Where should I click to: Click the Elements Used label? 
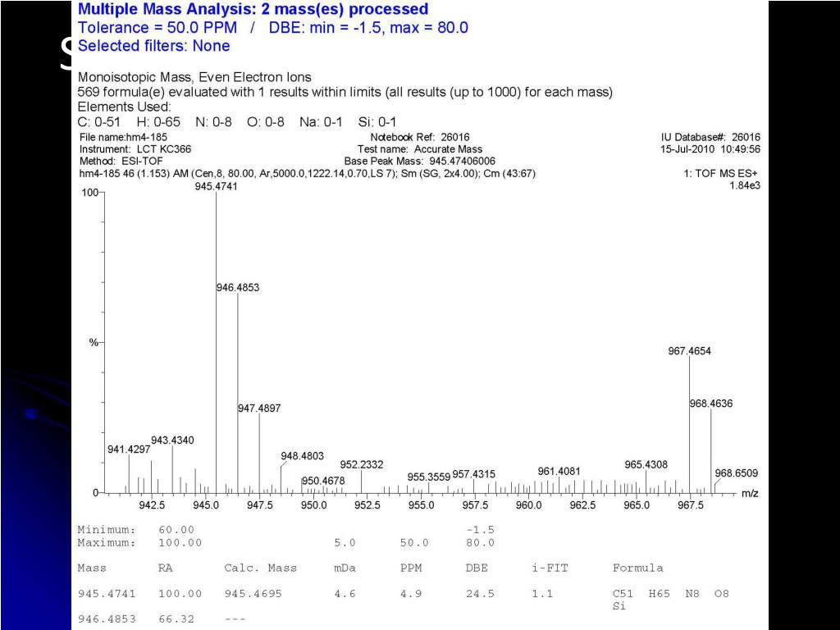click(x=125, y=107)
